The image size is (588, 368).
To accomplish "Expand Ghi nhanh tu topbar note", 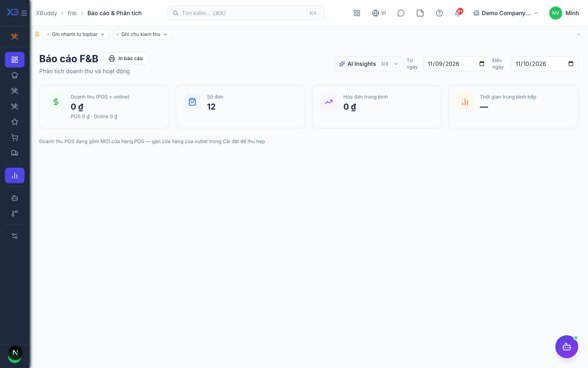I will pos(76,34).
